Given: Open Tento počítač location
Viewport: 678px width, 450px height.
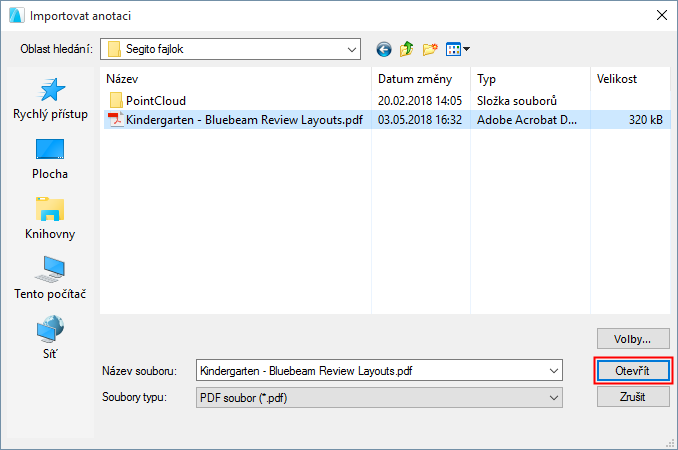Looking at the screenshot, I should (x=50, y=278).
